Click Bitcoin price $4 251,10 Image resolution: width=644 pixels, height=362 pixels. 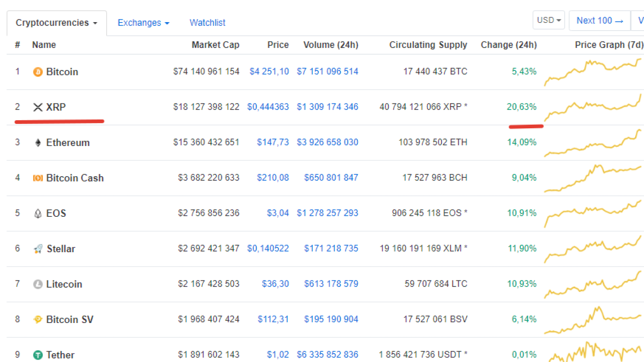[x=269, y=72]
